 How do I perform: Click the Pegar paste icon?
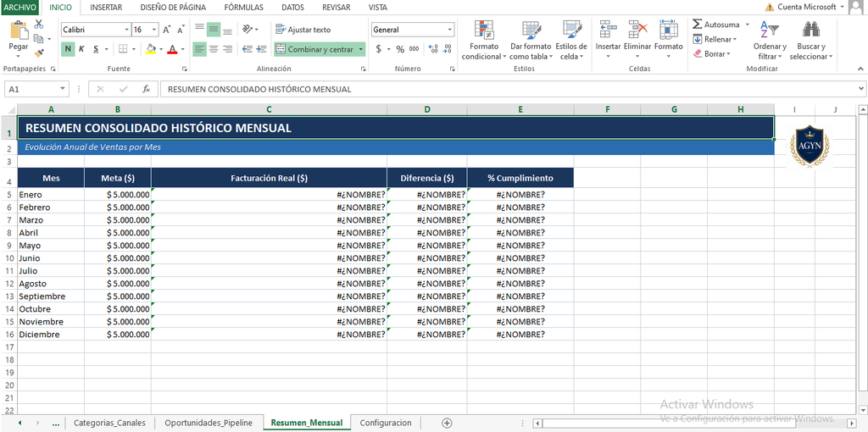[x=19, y=31]
